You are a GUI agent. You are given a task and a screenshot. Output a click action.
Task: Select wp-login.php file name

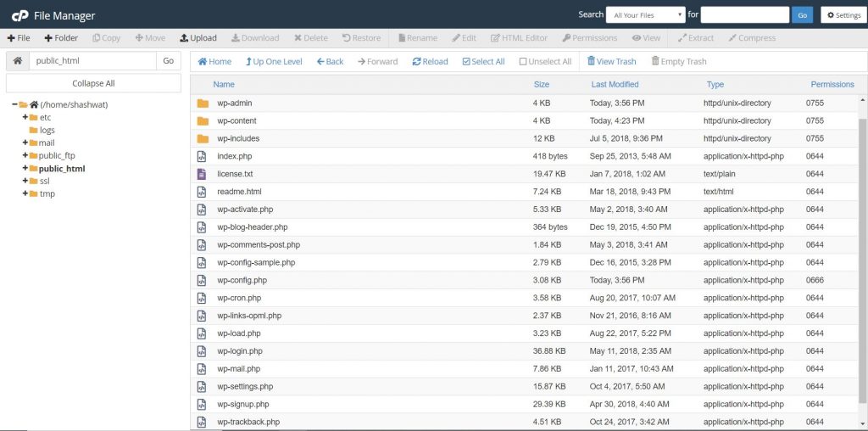pos(240,351)
